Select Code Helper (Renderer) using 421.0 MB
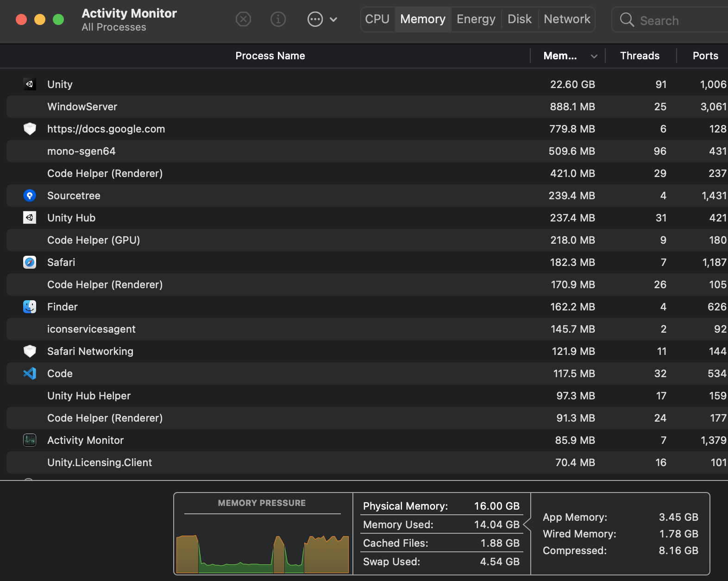The image size is (728, 581). [x=367, y=173]
